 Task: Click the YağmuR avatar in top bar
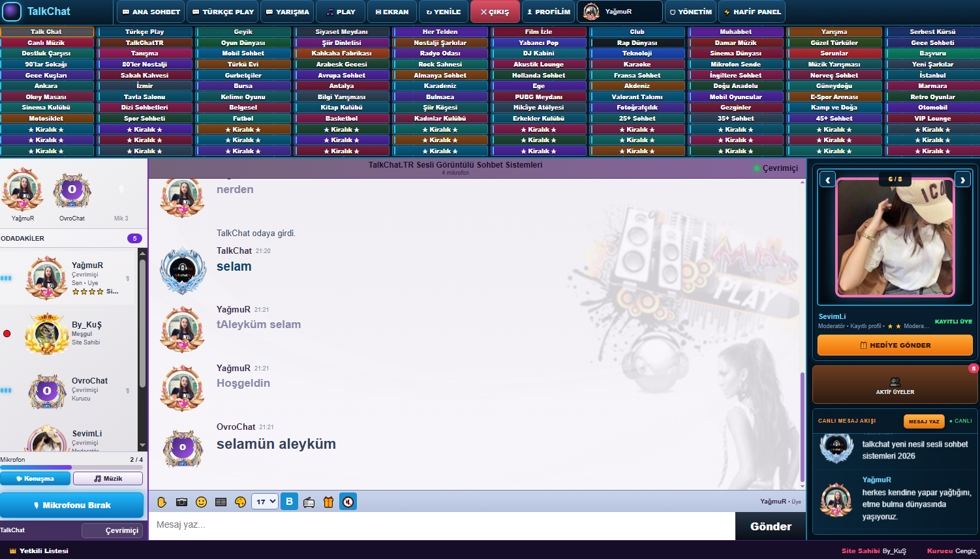tap(591, 11)
